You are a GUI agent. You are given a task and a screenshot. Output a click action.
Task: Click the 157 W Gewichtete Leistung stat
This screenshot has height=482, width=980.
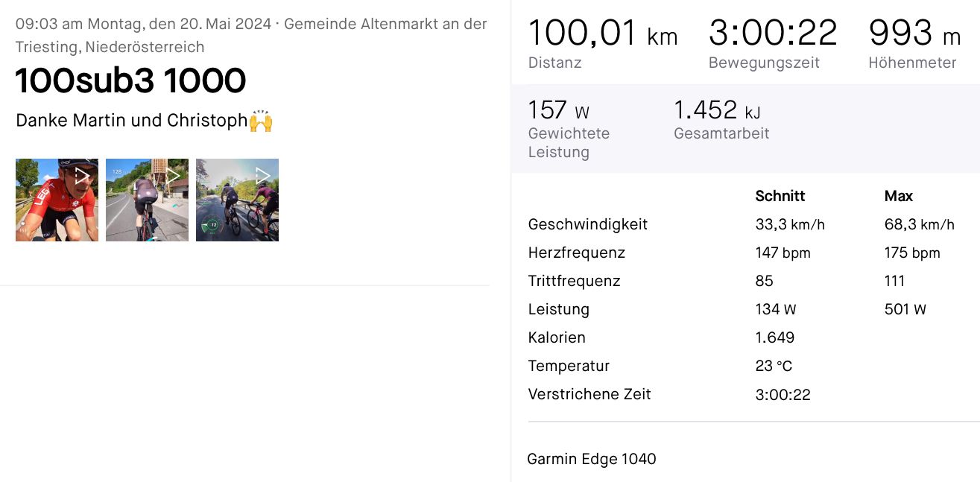click(x=558, y=111)
